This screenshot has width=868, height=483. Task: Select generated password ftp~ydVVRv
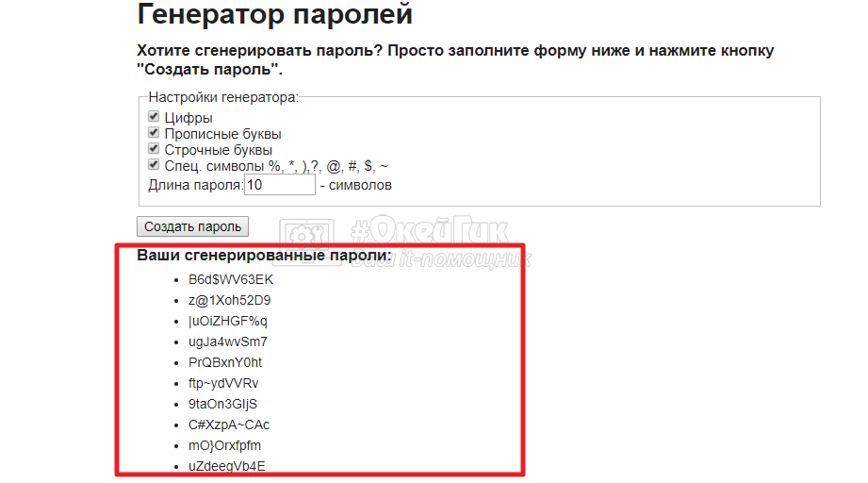223,383
